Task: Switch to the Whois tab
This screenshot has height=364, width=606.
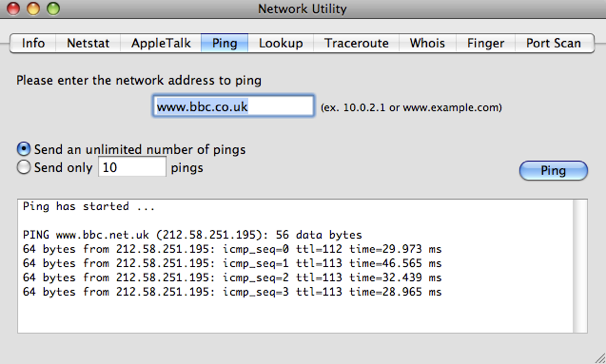Action: point(427,43)
